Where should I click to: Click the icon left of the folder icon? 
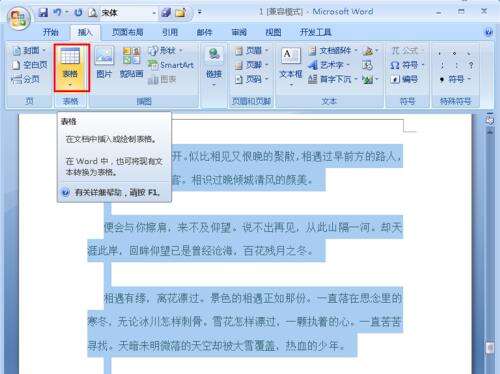pos(166,13)
